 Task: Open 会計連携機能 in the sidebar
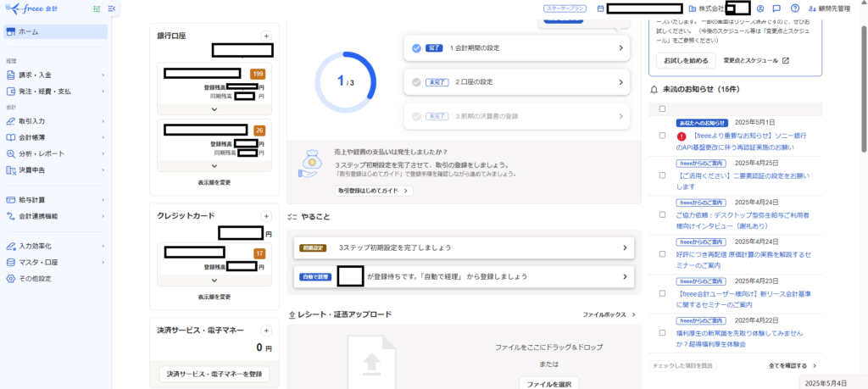coord(53,216)
